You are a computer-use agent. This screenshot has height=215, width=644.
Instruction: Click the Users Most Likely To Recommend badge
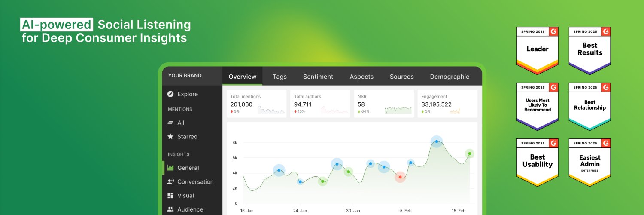538,107
